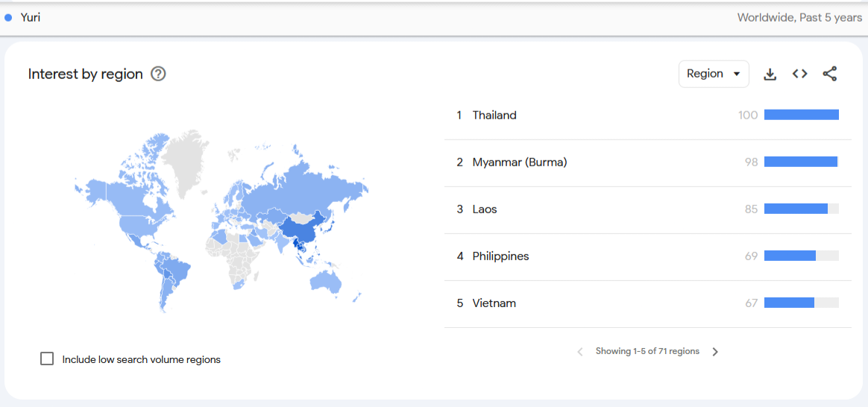Click the Yuri search term label
The width and height of the screenshot is (868, 407).
tap(31, 18)
